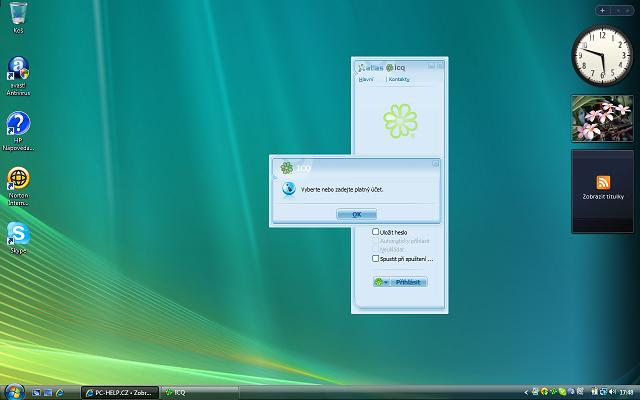
Task: Open Norton Internet Security desktop icon
Action: point(18,180)
